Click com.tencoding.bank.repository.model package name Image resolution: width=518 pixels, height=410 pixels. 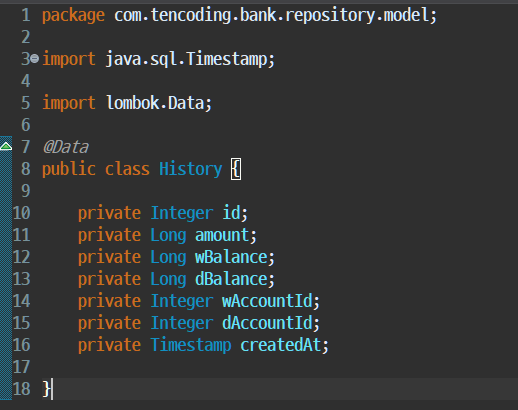[272, 15]
